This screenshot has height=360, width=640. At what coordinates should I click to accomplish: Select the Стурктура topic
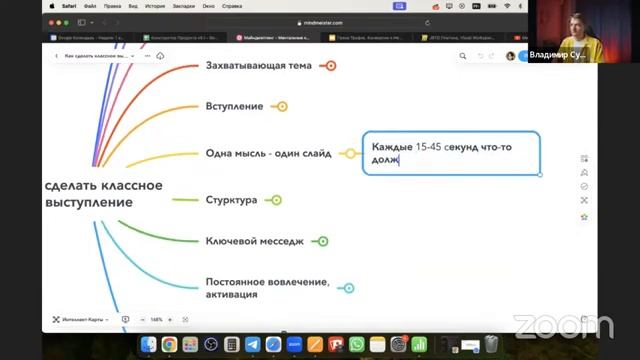(231, 200)
